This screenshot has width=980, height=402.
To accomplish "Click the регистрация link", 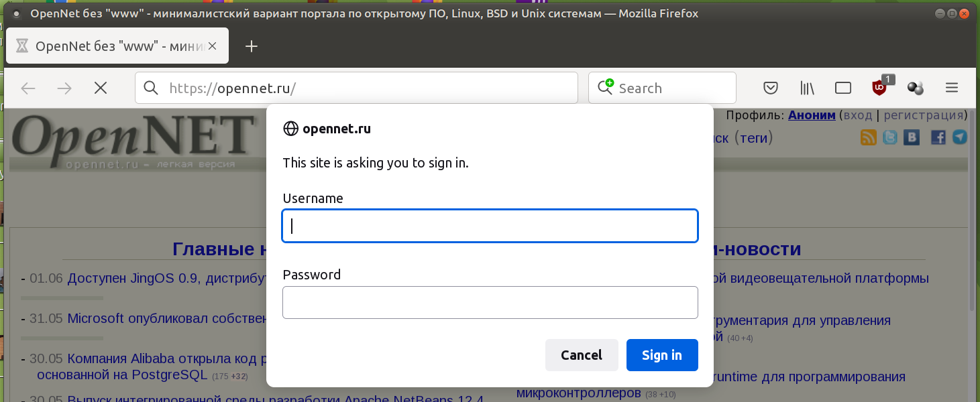I will 924,115.
